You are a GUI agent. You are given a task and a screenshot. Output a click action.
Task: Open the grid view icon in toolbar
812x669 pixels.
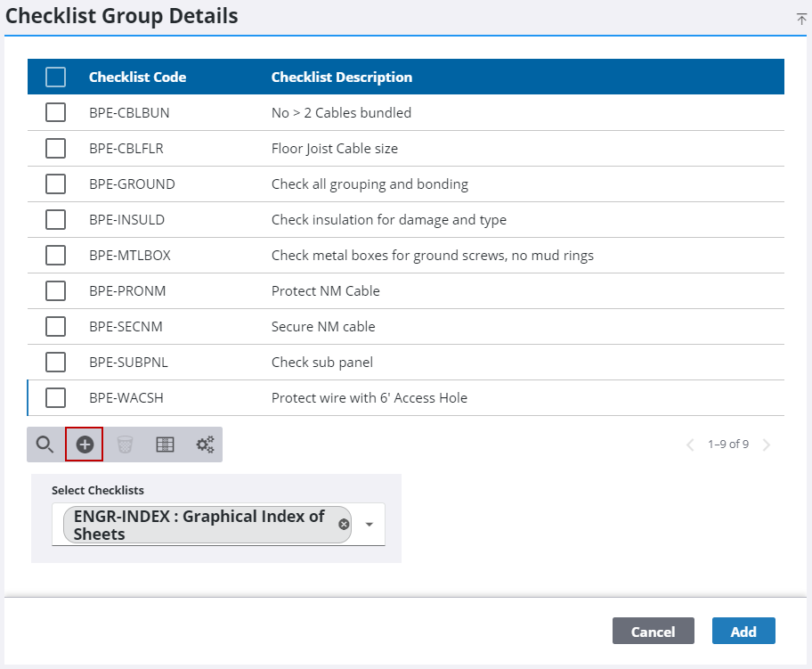pos(165,445)
